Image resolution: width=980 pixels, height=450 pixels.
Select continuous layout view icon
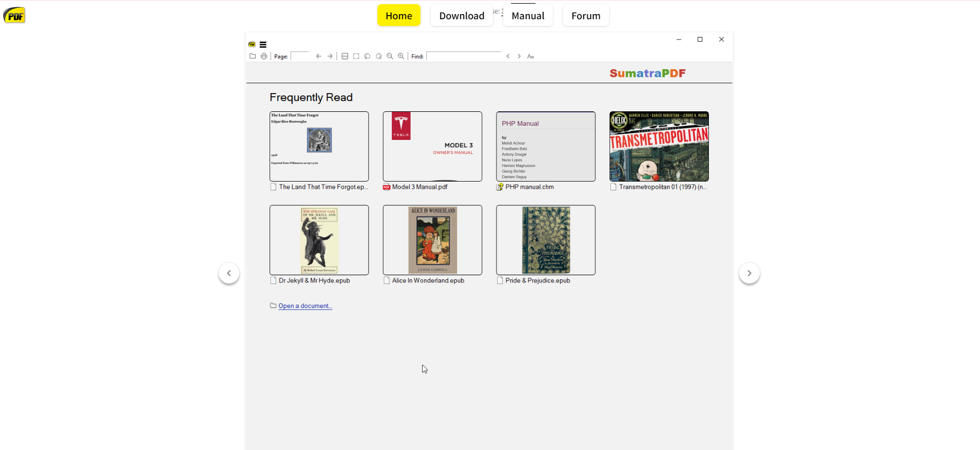345,56
